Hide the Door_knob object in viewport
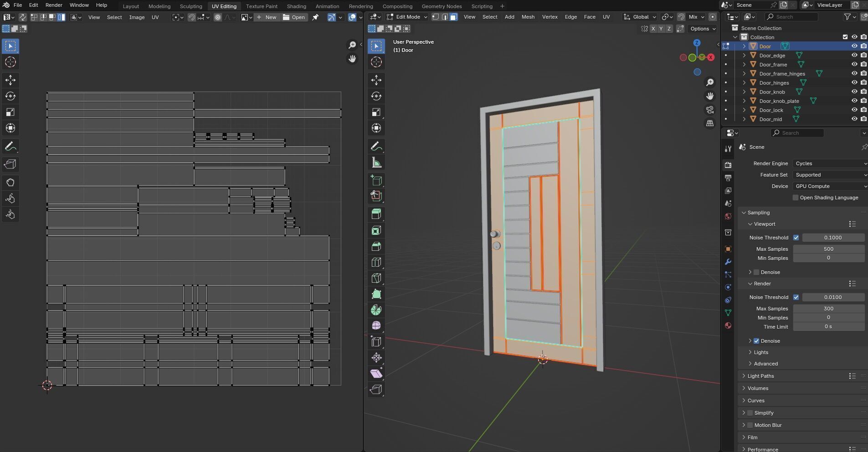Screen dimensions: 868x452 click(x=854, y=91)
